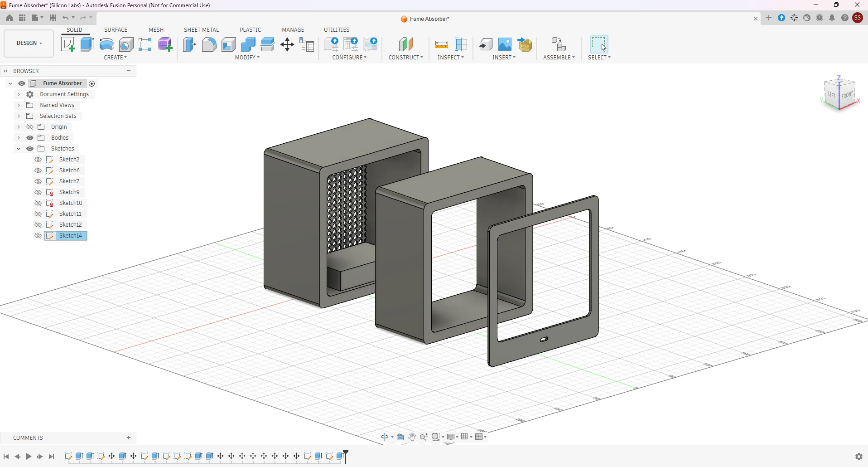Open timeline settings gear
Image resolution: width=868 pixels, height=467 pixels.
[x=859, y=457]
